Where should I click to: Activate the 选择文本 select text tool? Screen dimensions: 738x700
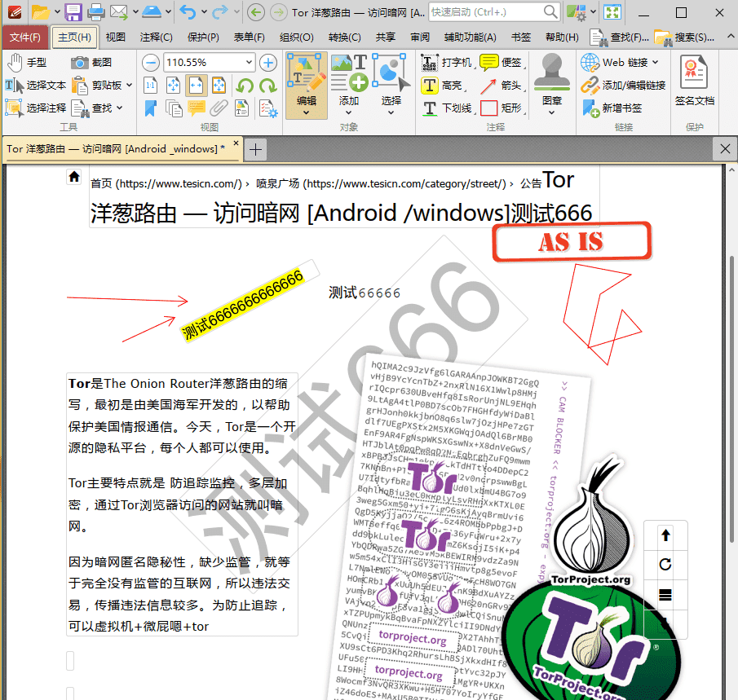coord(36,86)
